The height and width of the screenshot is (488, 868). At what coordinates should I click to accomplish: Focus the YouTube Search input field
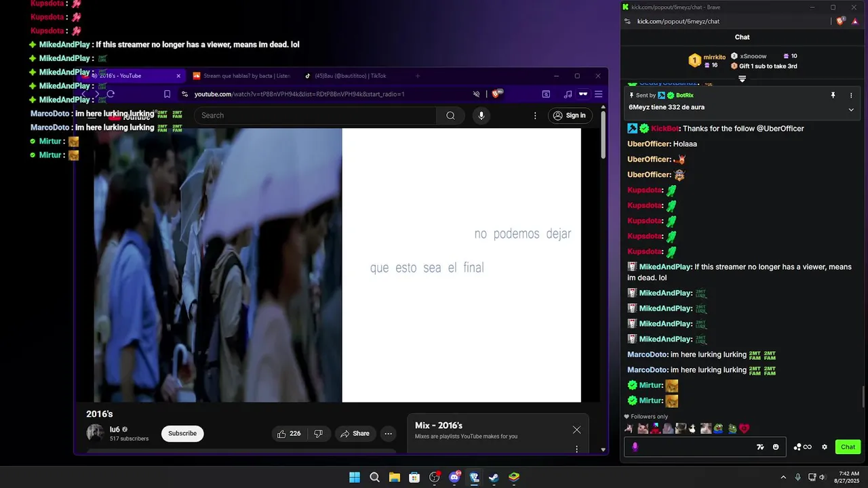pyautogui.click(x=315, y=115)
